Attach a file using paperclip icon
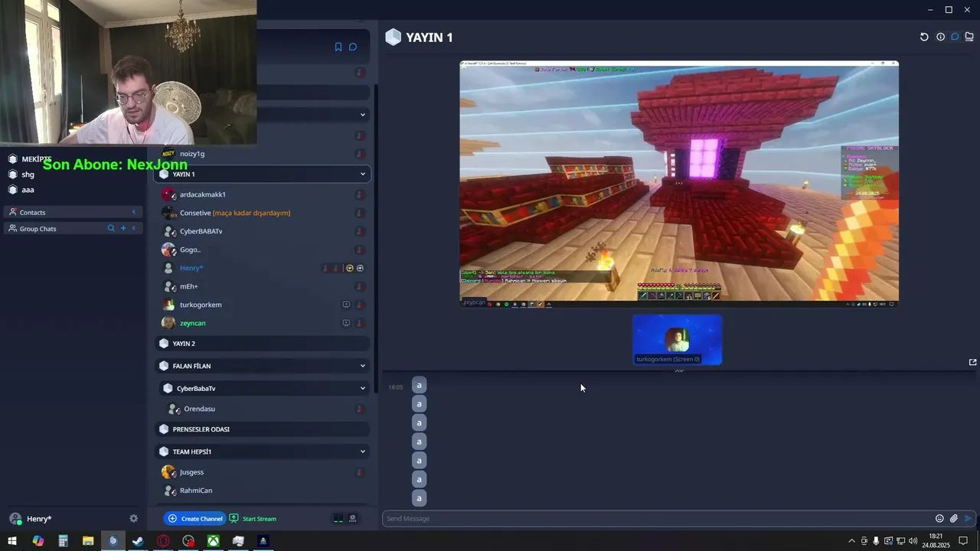980x551 pixels. click(x=954, y=519)
